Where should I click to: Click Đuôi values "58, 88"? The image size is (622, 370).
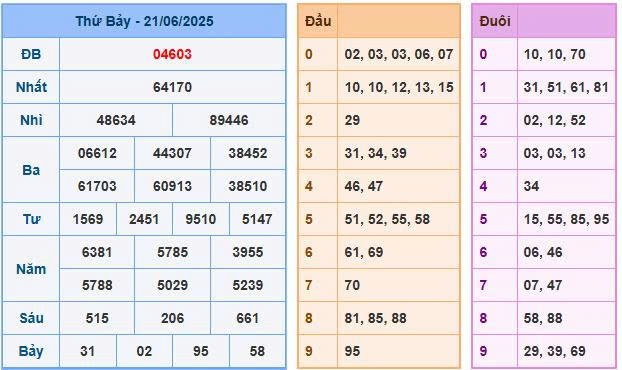[x=543, y=318]
